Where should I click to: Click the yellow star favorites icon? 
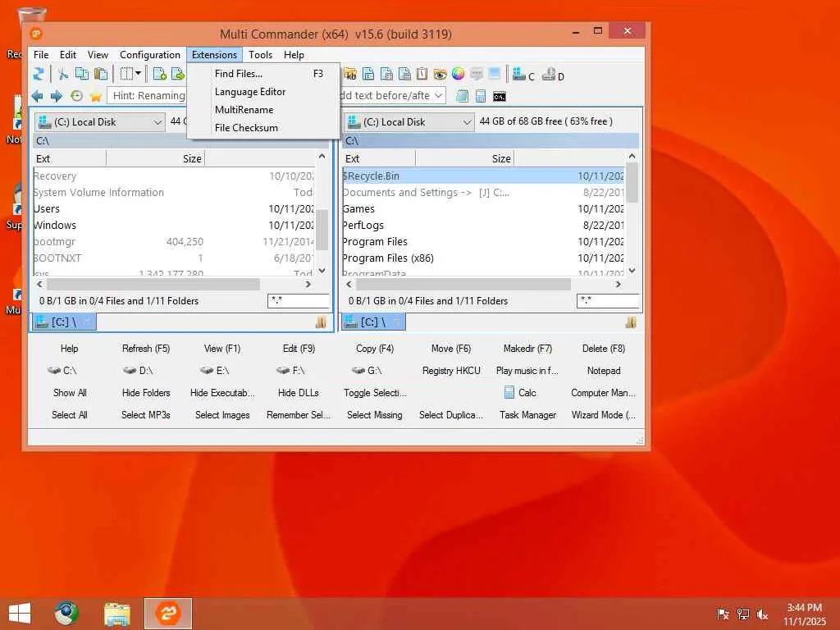click(x=96, y=96)
